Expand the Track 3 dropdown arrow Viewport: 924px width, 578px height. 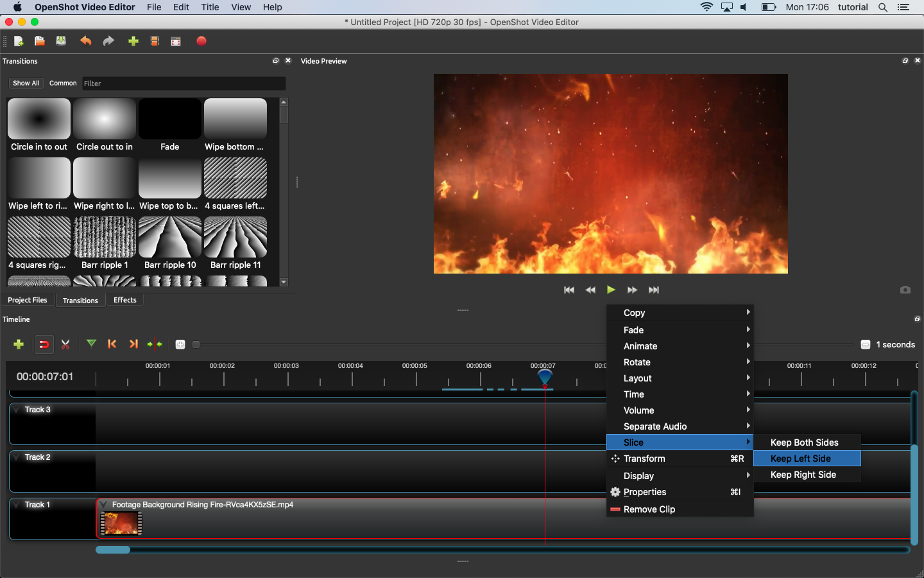coord(17,410)
